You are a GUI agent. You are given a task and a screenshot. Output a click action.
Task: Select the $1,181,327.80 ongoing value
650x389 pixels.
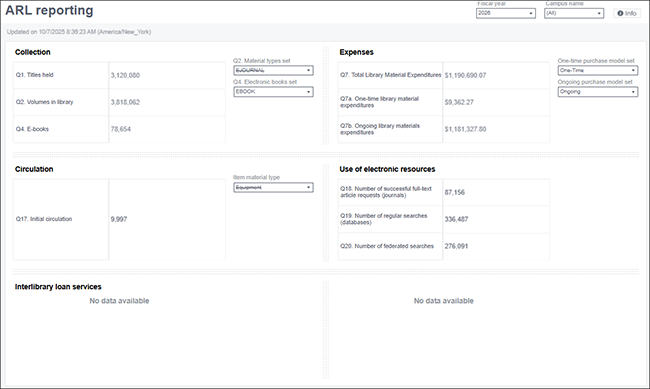[466, 129]
